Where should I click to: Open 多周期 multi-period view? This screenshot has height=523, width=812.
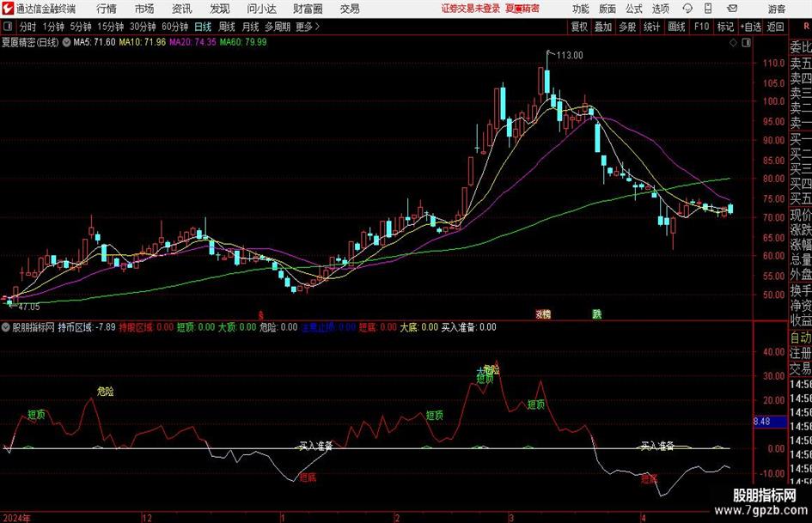278,27
